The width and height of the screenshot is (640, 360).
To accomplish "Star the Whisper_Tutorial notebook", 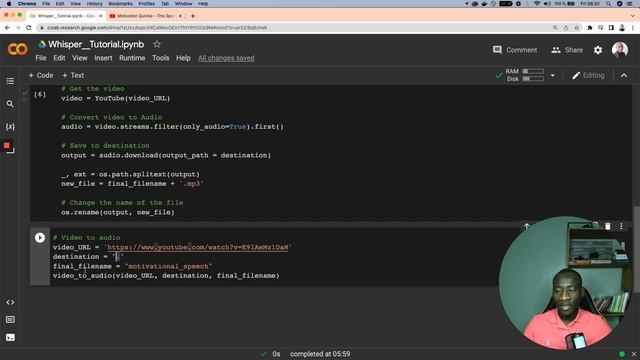I will [157, 44].
